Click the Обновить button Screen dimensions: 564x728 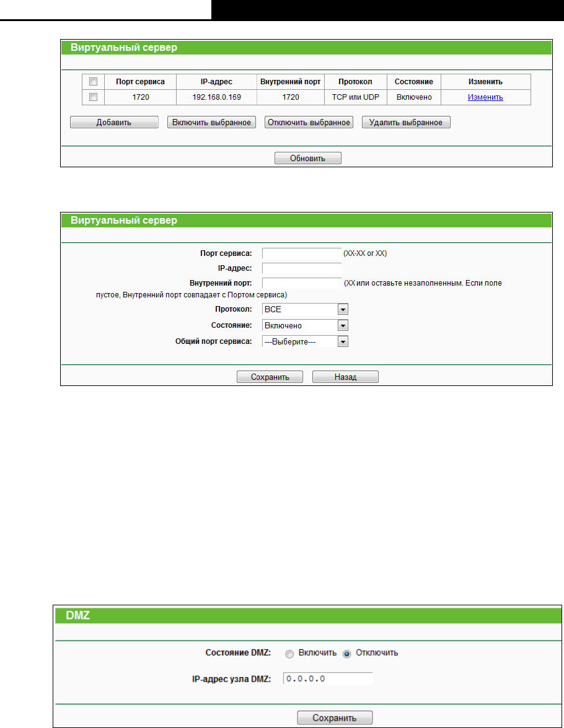pos(308,158)
